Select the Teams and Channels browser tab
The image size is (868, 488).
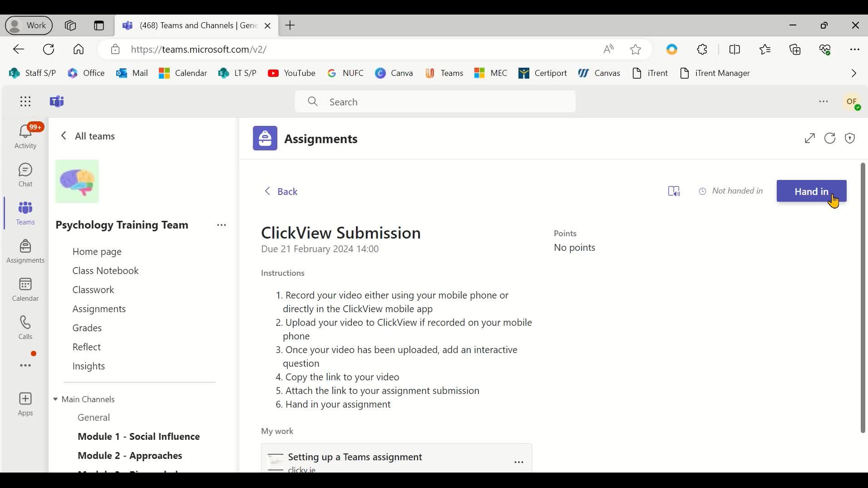click(x=191, y=25)
